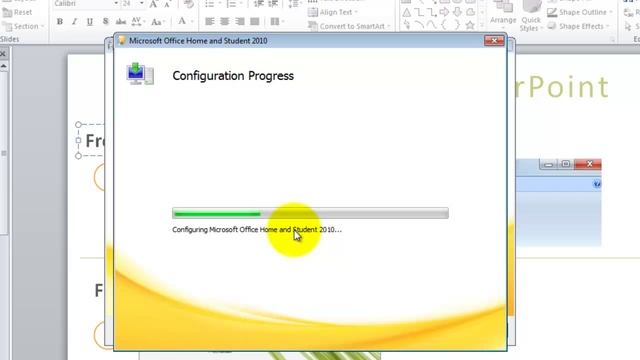Select the left brace shape
Image resolution: width=640 pixels, height=360 pixels.
click(444, 25)
